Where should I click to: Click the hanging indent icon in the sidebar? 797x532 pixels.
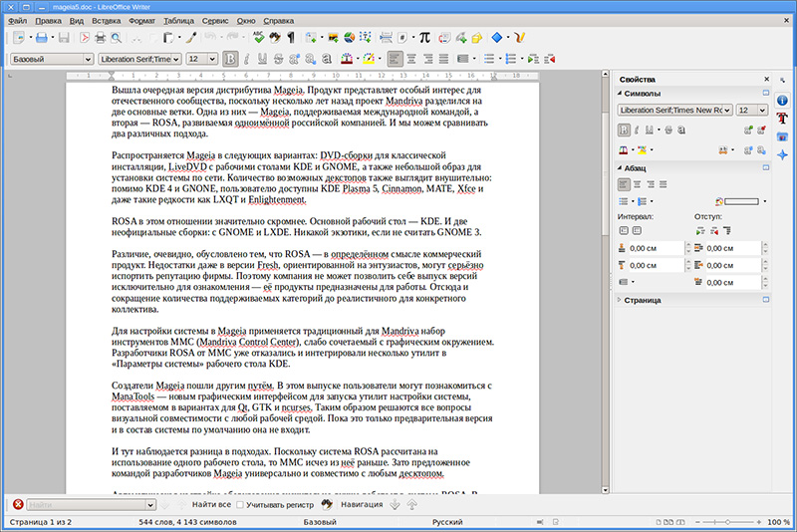coord(727,231)
